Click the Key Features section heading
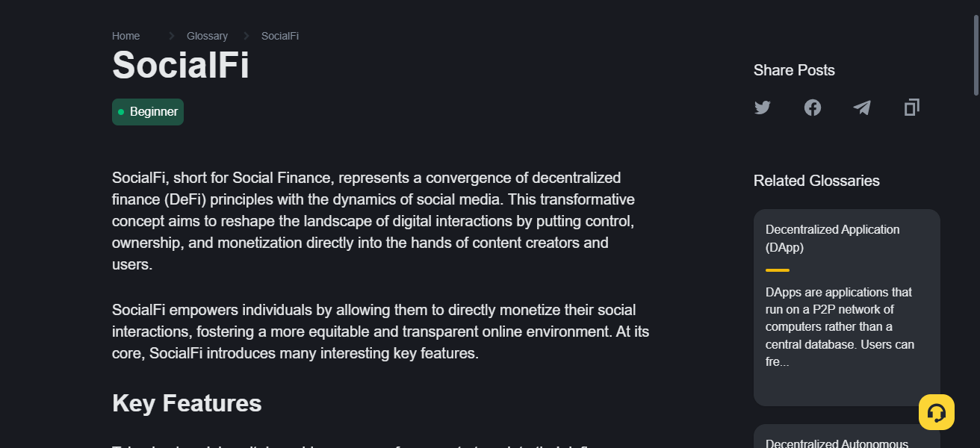980x448 pixels. 186,403
